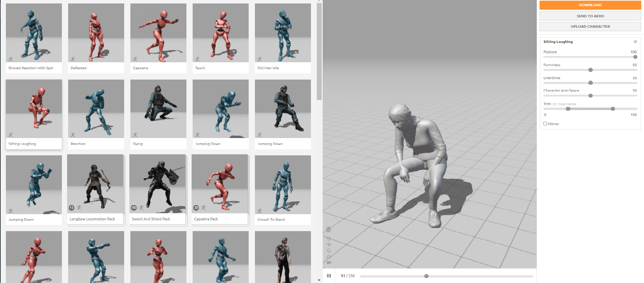
Task: Click the 12 count badge on Longbow pack
Action: (72, 208)
